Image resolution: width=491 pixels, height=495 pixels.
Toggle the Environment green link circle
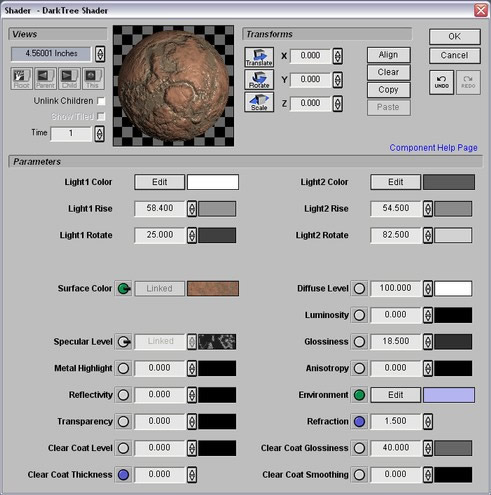(359, 395)
